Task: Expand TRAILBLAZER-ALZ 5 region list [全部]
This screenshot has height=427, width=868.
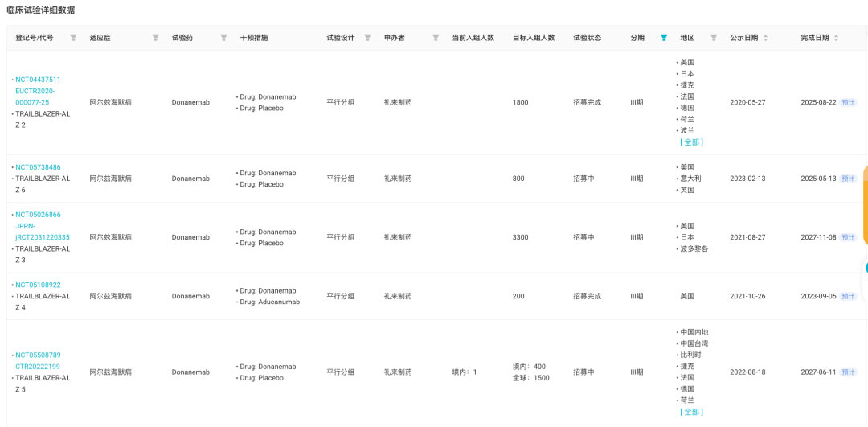Action: 691,411
